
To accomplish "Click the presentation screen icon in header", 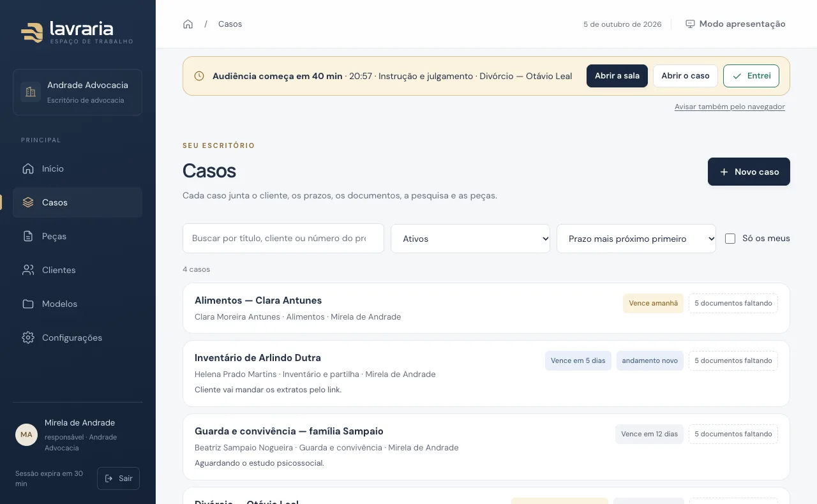I will point(690,24).
